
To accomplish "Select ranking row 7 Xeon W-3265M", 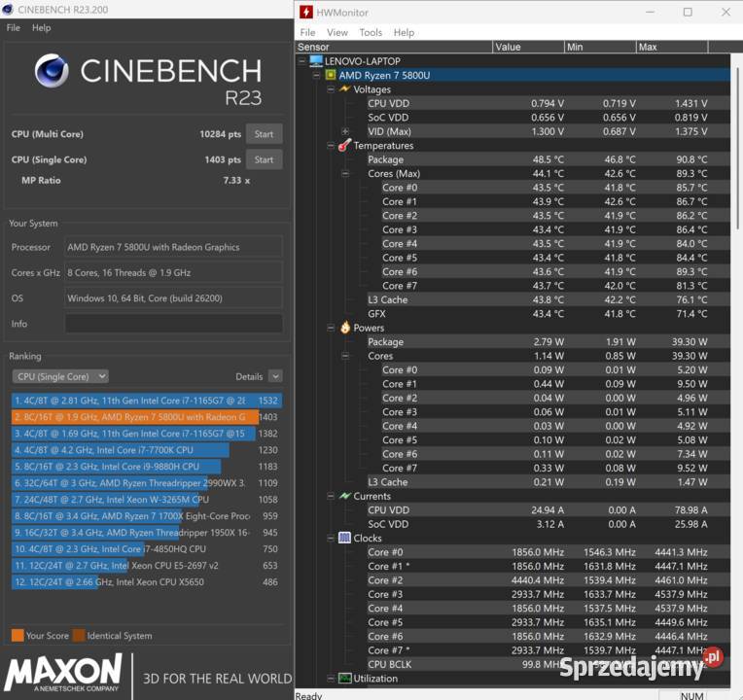I will pyautogui.click(x=147, y=500).
